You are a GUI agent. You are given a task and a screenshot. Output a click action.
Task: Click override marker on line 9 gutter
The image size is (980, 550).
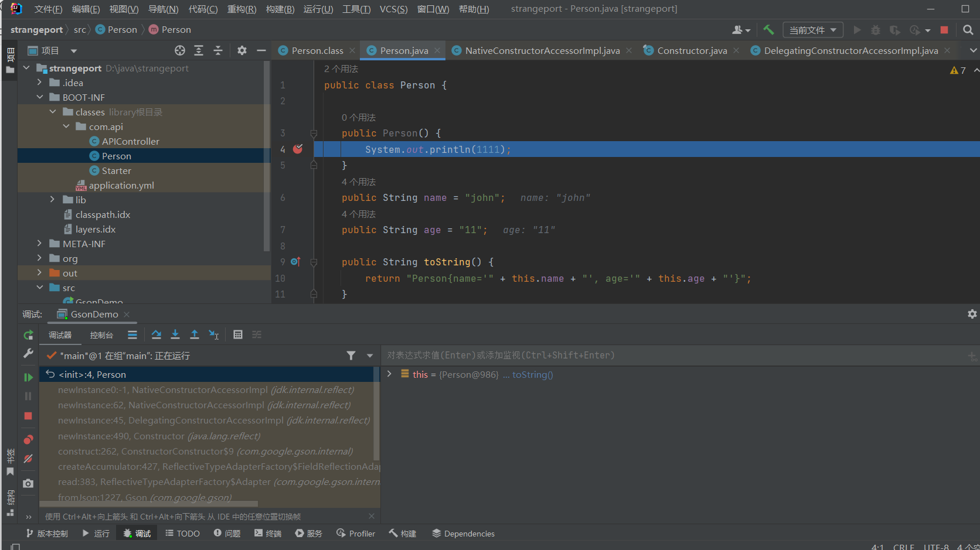click(295, 262)
